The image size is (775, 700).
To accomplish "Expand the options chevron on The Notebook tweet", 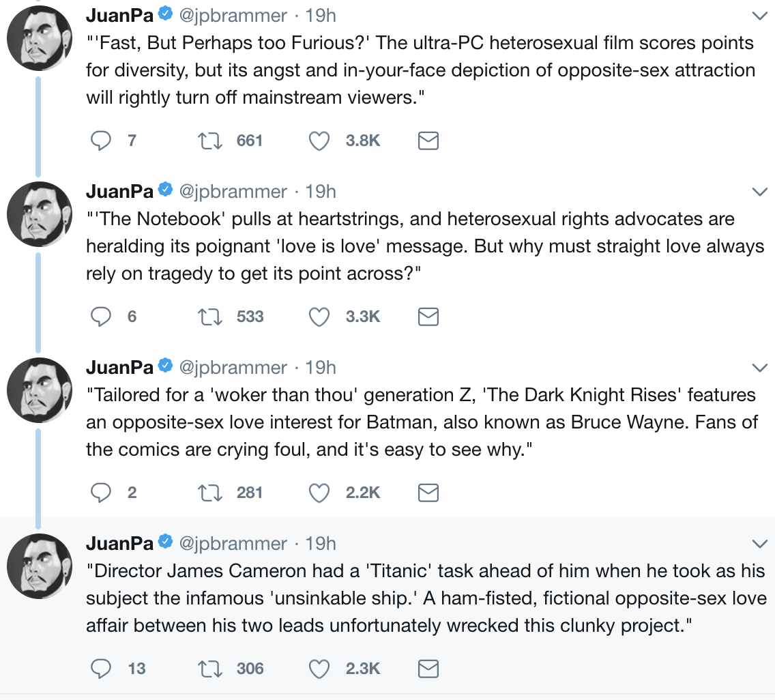I will point(759,192).
